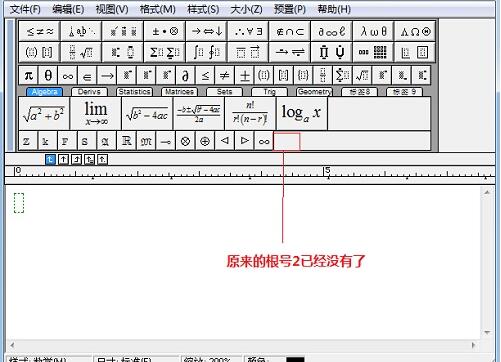Switch to the Statistics tab
This screenshot has height=362, width=501.
[x=134, y=92]
